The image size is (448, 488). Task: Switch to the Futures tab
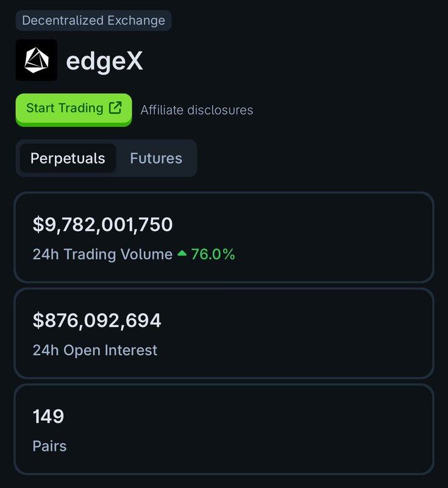click(156, 158)
